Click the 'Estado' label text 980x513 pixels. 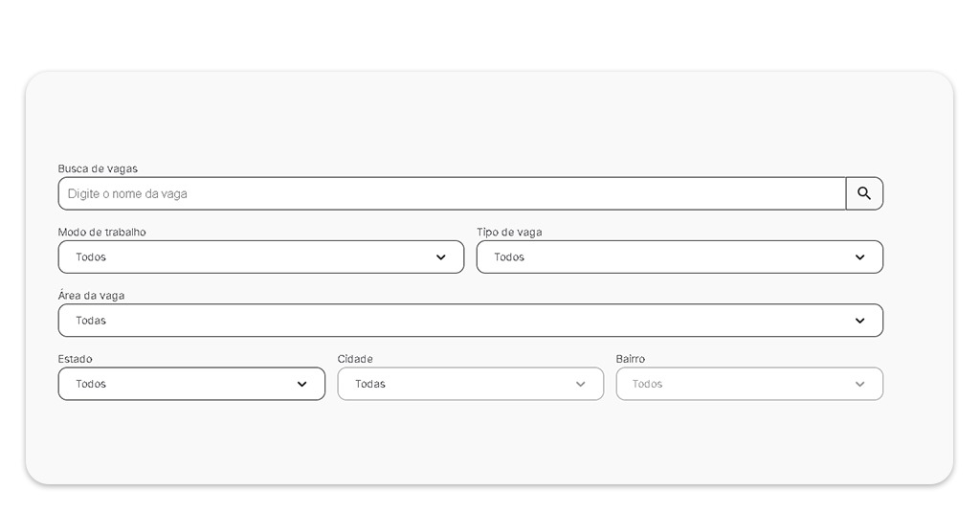pyautogui.click(x=76, y=359)
